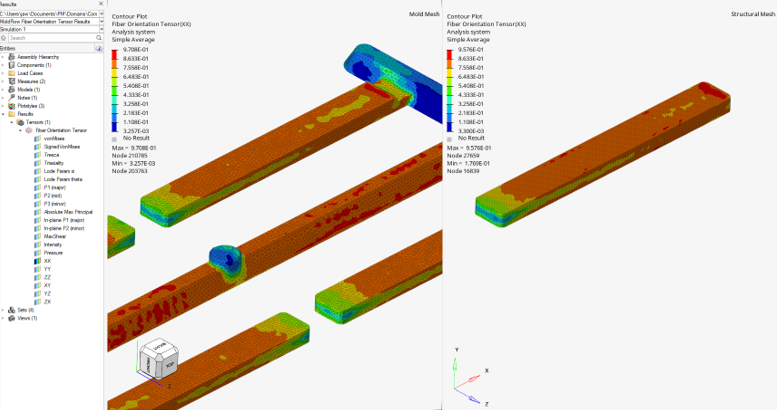
Task: Select the XY tensor component
Action: 47,286
